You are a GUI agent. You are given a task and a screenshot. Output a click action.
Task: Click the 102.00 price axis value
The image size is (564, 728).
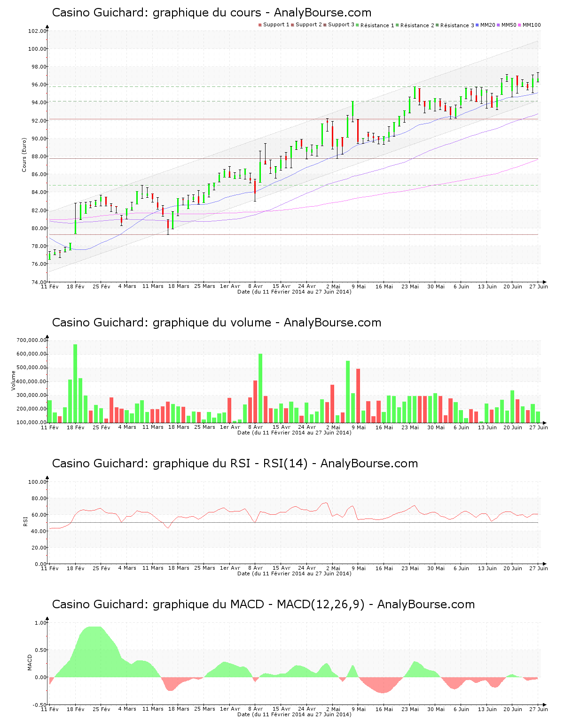coord(37,31)
